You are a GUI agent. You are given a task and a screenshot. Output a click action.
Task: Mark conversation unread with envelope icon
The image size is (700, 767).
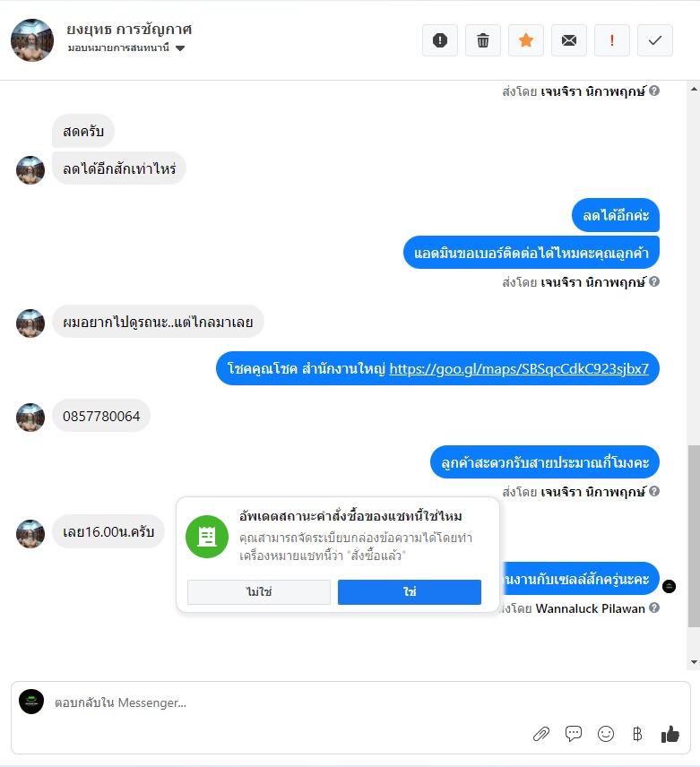pyautogui.click(x=569, y=40)
